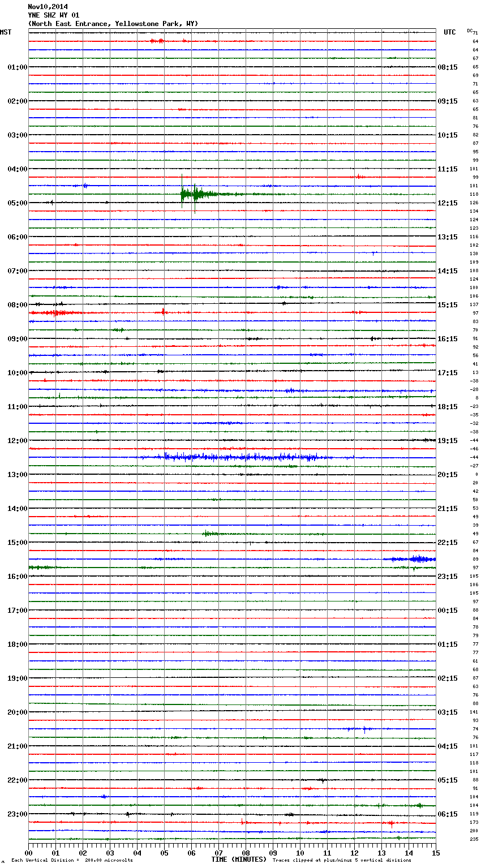Select the 22:00 MST time label
The width and height of the screenshot is (481, 868).
[18, 780]
